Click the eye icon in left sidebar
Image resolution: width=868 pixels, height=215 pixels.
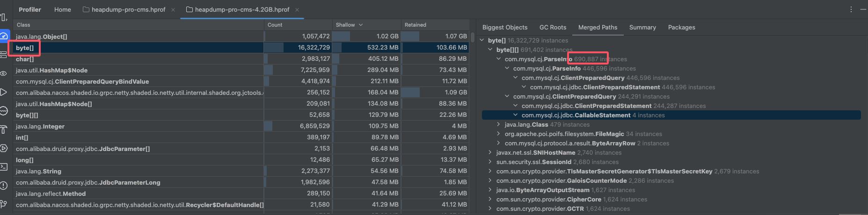[x=4, y=73]
